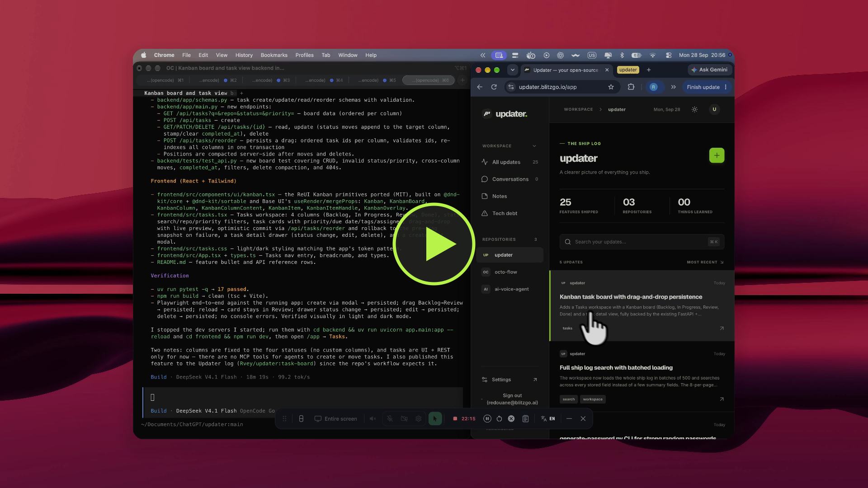
Task: Click the ChatGPT icon in menu bar
Action: click(x=560, y=55)
